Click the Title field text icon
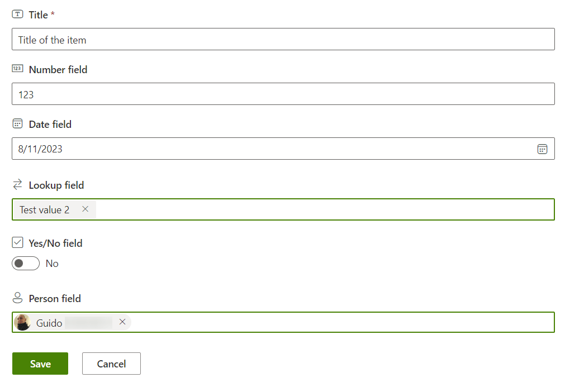Image resolution: width=565 pixels, height=392 pixels. coord(17,15)
